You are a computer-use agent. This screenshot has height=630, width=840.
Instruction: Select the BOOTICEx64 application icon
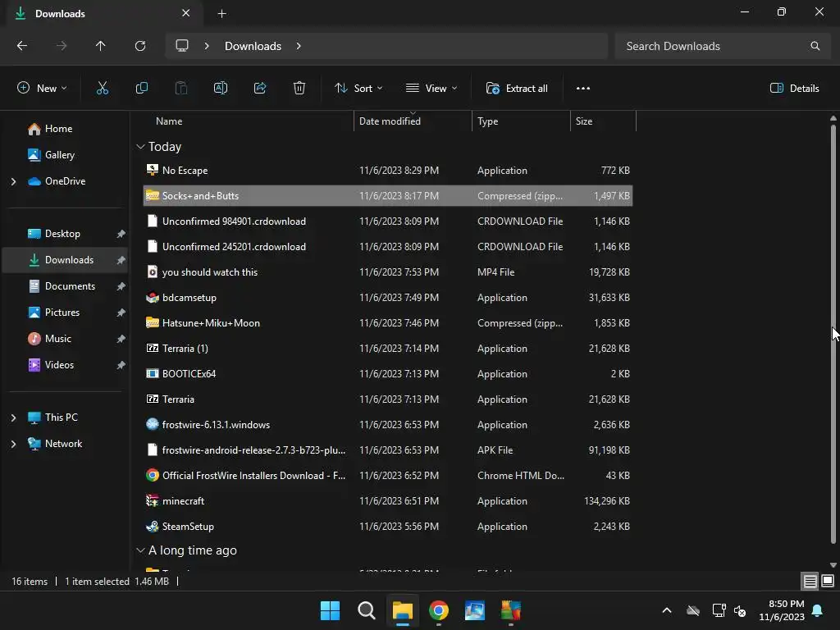153,374
